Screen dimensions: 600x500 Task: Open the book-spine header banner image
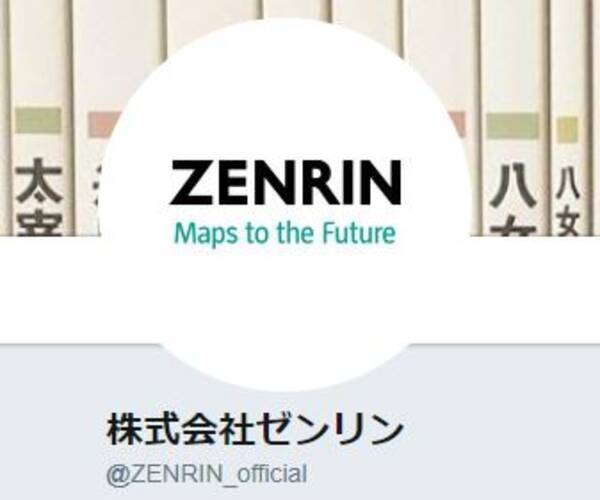coord(300,117)
